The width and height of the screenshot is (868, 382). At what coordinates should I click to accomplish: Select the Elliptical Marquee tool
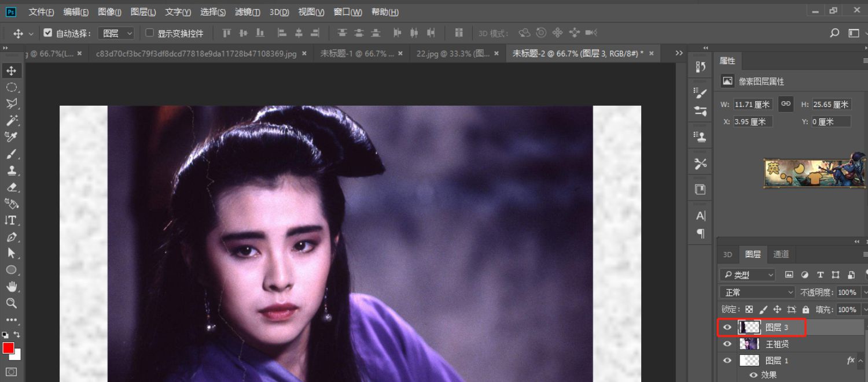point(11,87)
